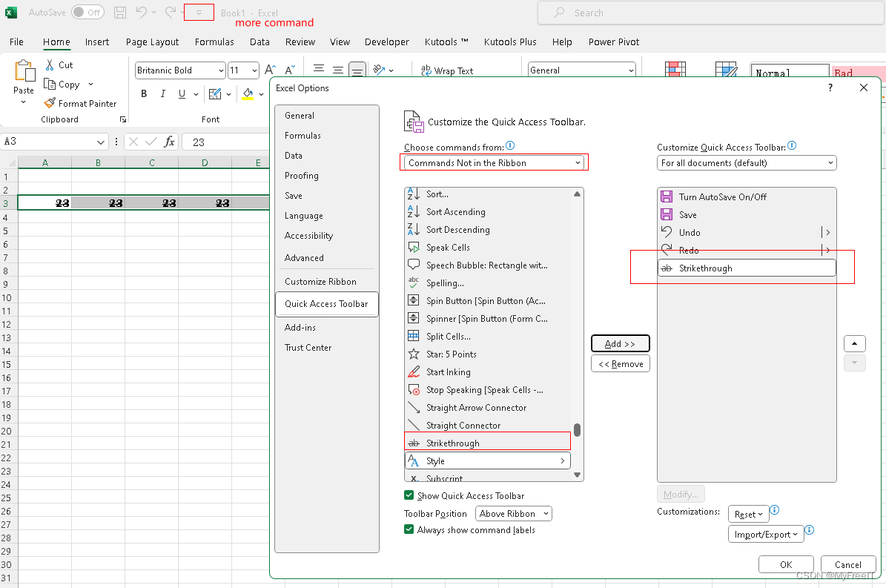
Task: Select Spelling... command in list
Action: (489, 283)
